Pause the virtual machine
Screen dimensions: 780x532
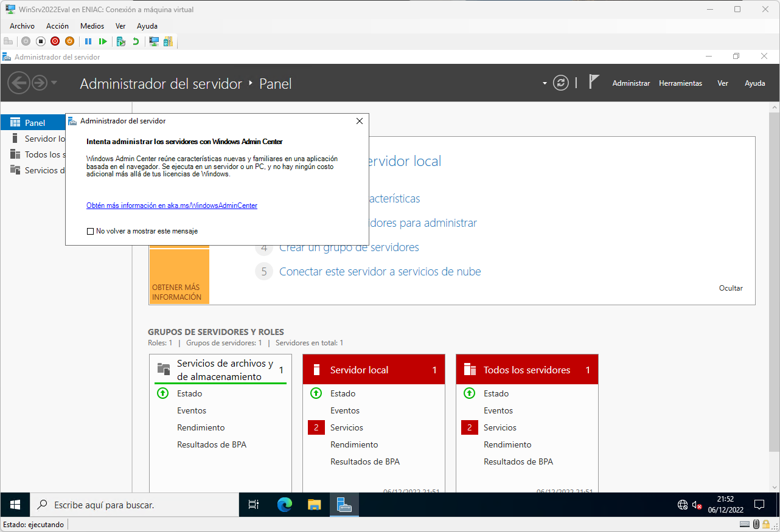(x=88, y=41)
